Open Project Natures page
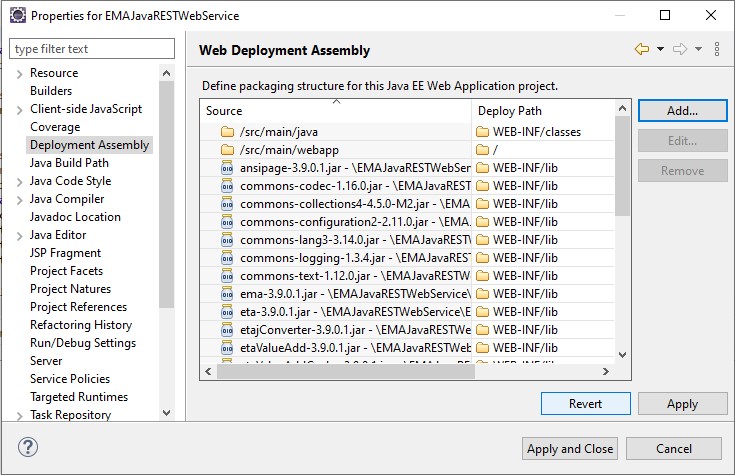 [71, 289]
